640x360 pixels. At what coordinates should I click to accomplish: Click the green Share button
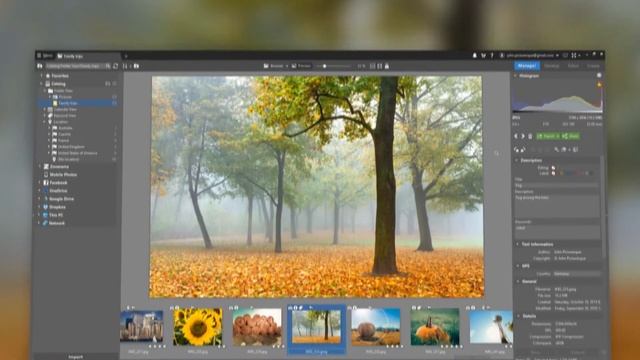(x=571, y=136)
